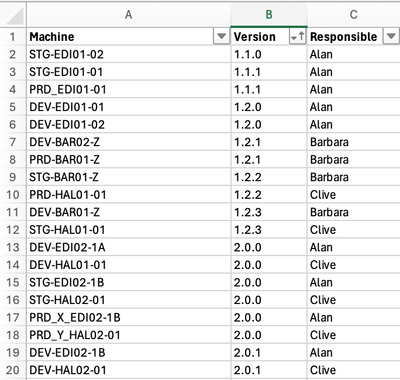Screen dimensions: 400x380
Task: Open the Machine column filter dropdown
Action: click(221, 36)
